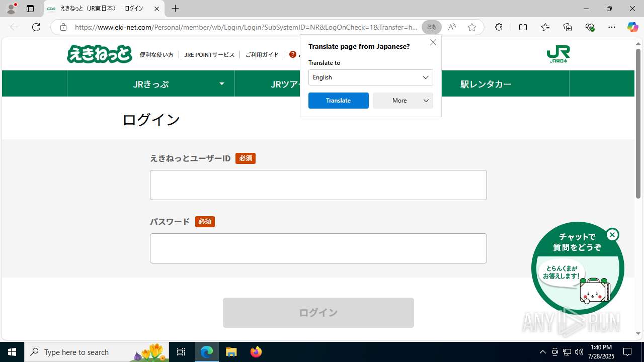Open the browser profile icon

click(11, 9)
